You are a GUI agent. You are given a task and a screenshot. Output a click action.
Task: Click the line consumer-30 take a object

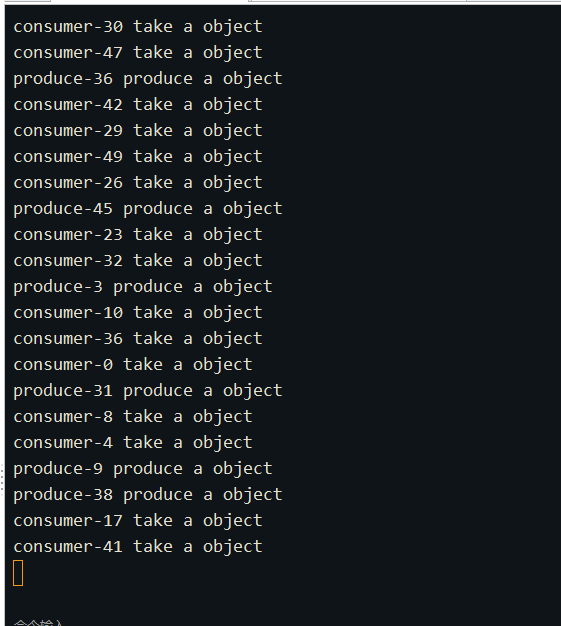(x=138, y=27)
